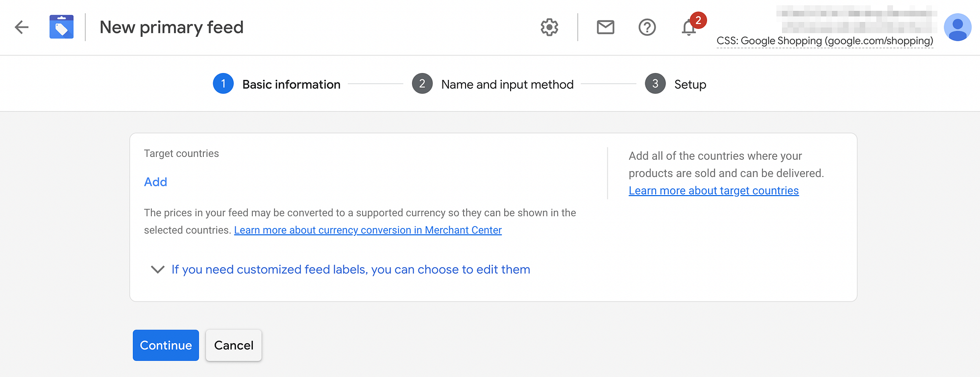The image size is (980, 377).
Task: Click Add under Target countries
Action: click(x=155, y=182)
